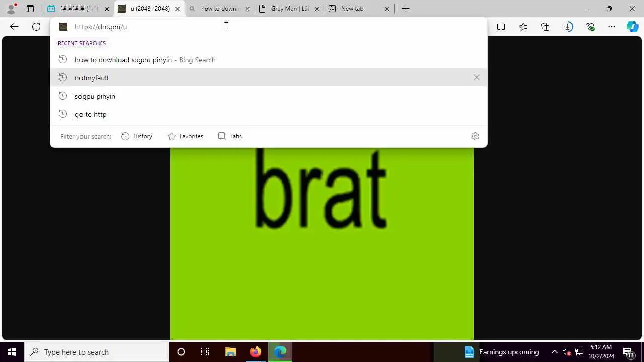Select the 'go to http' recent search
Viewport: 644px width, 362px height.
(x=269, y=114)
